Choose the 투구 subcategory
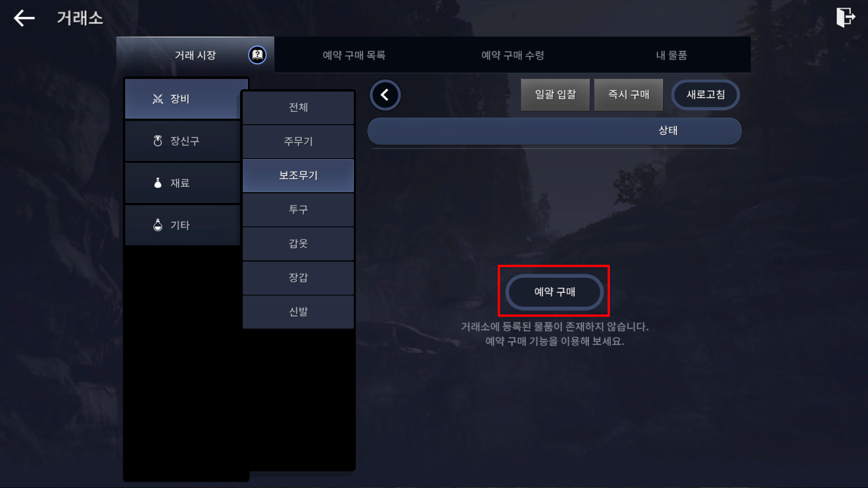Viewport: 868px width, 488px height. tap(298, 210)
